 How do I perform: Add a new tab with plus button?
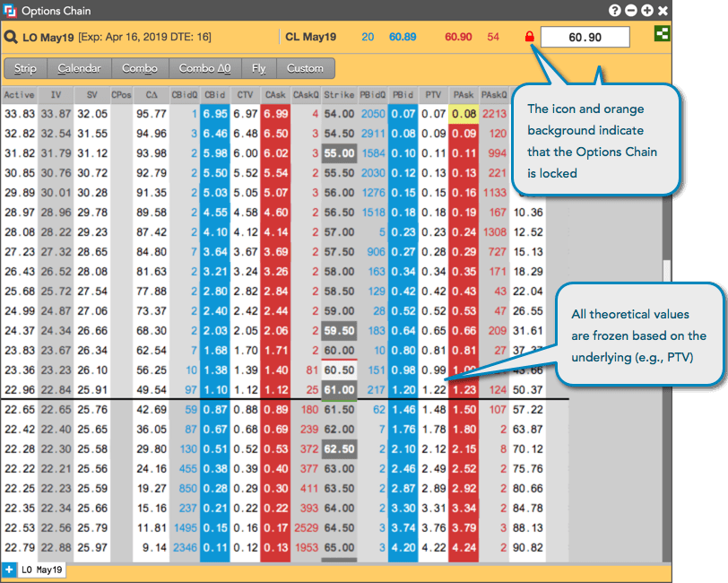click(x=9, y=570)
